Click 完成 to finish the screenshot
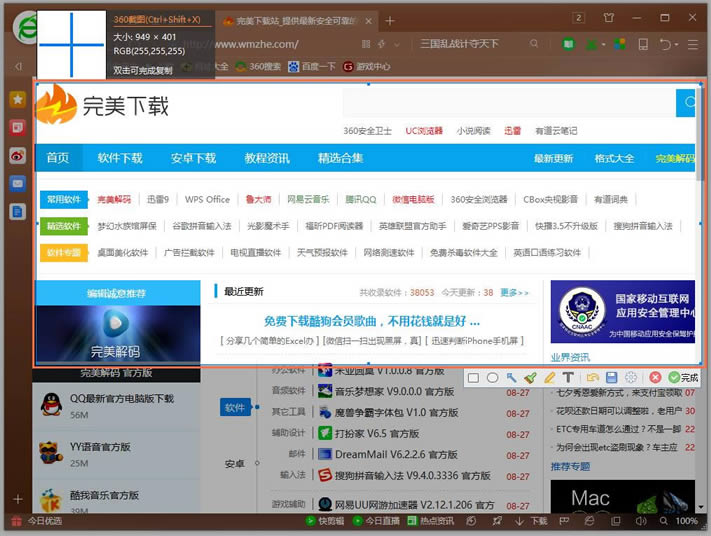 [683, 377]
